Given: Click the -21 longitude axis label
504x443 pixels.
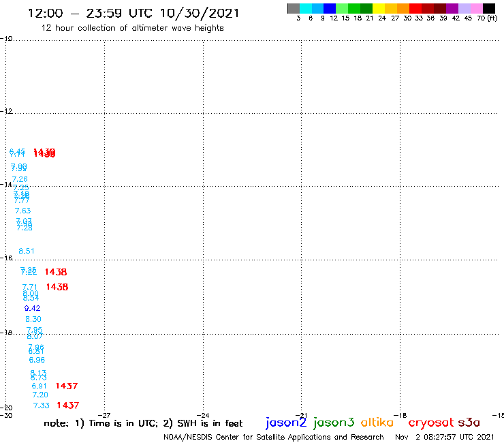Looking at the screenshot, I should [302, 415].
